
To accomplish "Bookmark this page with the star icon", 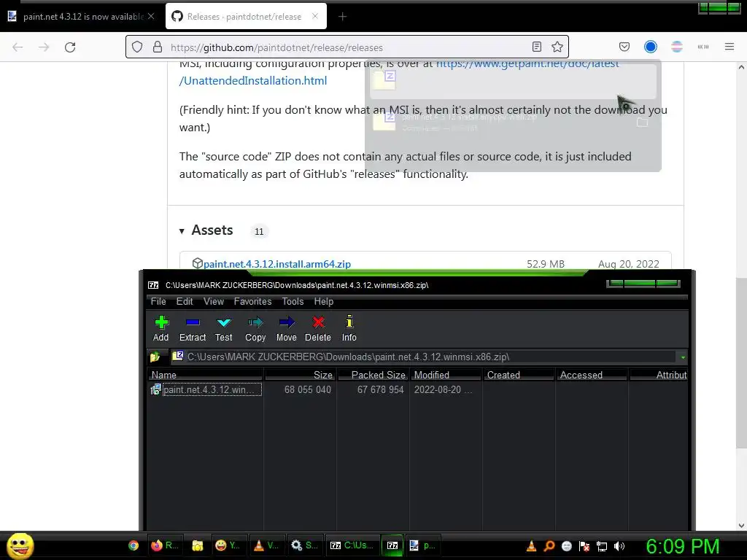I will (x=557, y=47).
